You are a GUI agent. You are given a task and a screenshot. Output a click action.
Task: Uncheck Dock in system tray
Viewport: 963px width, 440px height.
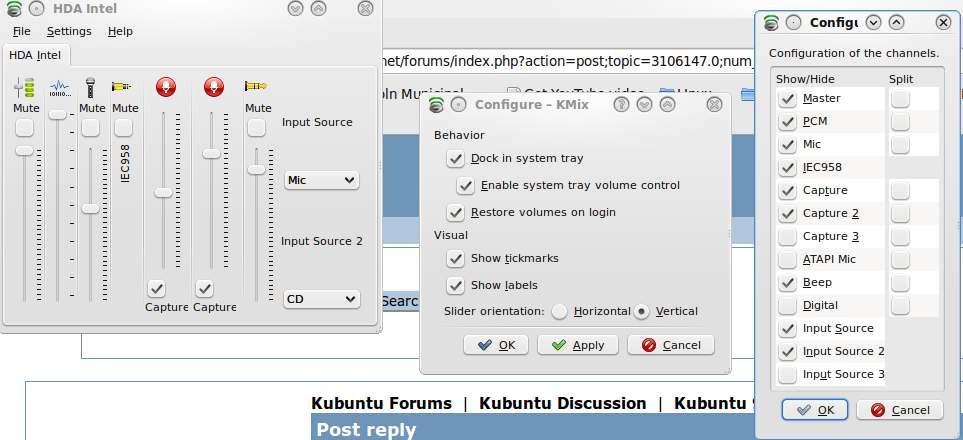tap(456, 158)
